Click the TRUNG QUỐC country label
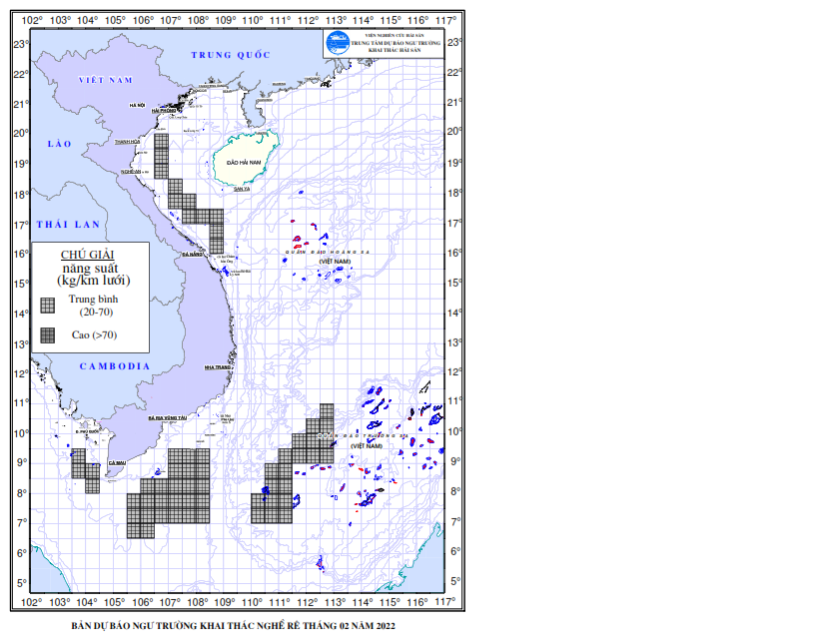818x644 pixels. pos(231,55)
